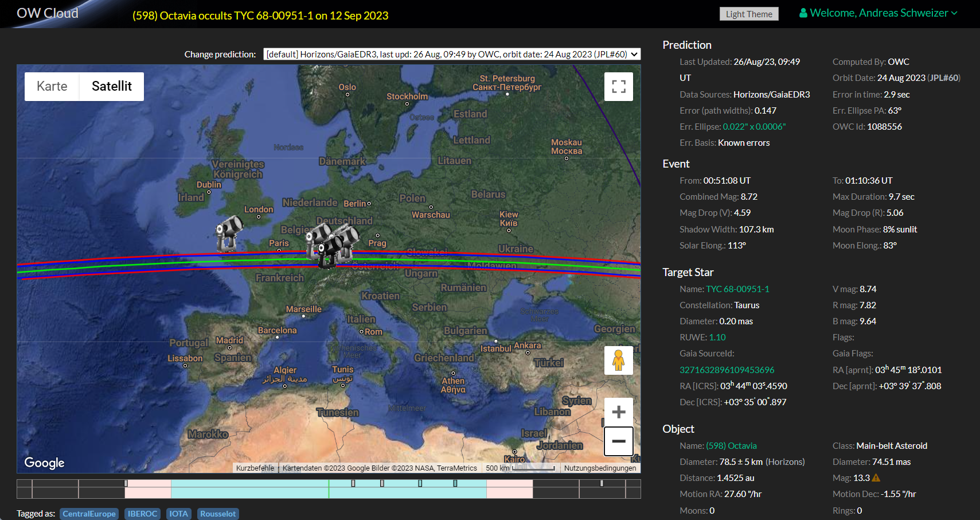Toggle fullscreen map view
Viewport: 980px width, 520px height.
618,87
